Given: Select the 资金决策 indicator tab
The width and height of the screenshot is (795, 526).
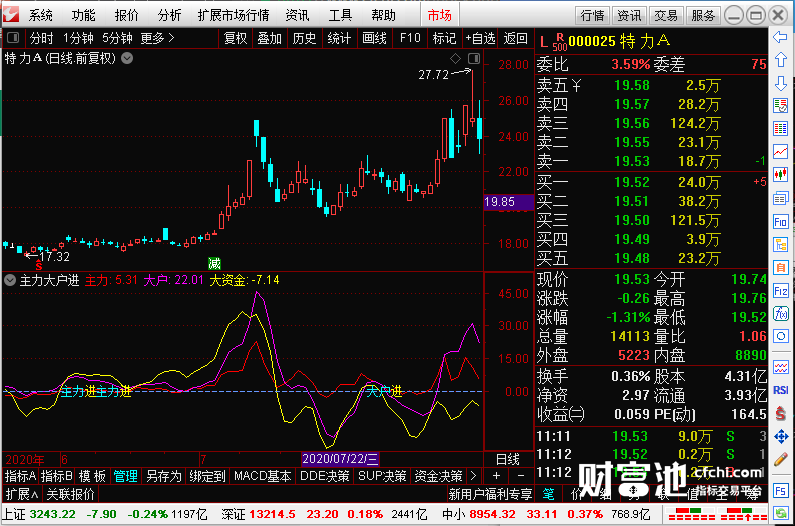Looking at the screenshot, I should [439, 476].
